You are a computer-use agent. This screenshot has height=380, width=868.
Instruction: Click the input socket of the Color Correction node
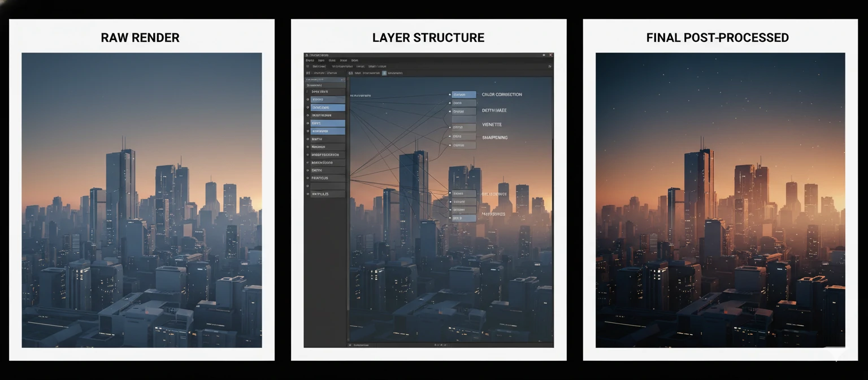pos(450,94)
